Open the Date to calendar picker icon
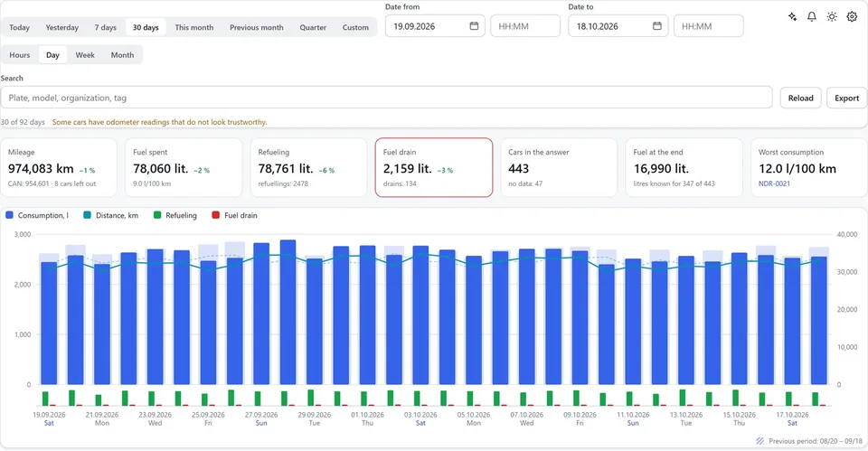Viewport: 868px width, 451px height. pos(657,26)
